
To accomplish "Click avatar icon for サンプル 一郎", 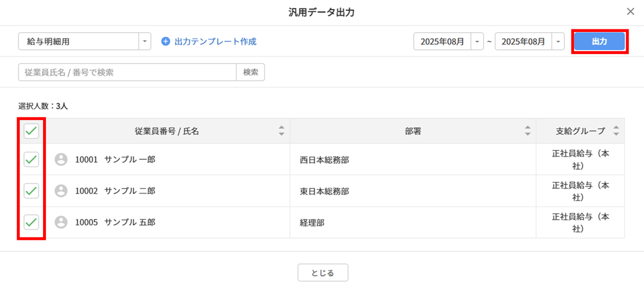I will (61, 159).
